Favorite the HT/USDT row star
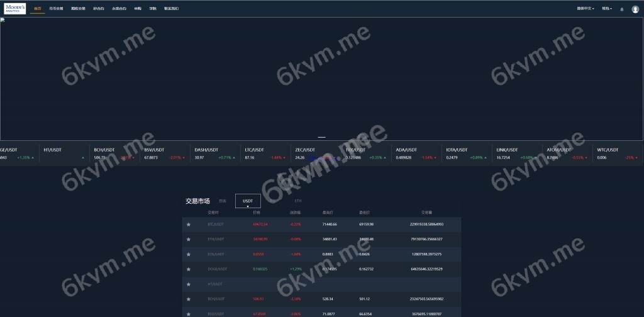The width and height of the screenshot is (644, 317). (x=189, y=284)
